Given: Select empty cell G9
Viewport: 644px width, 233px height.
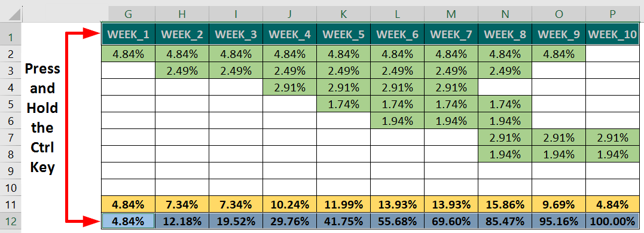Looking at the screenshot, I should (128, 171).
